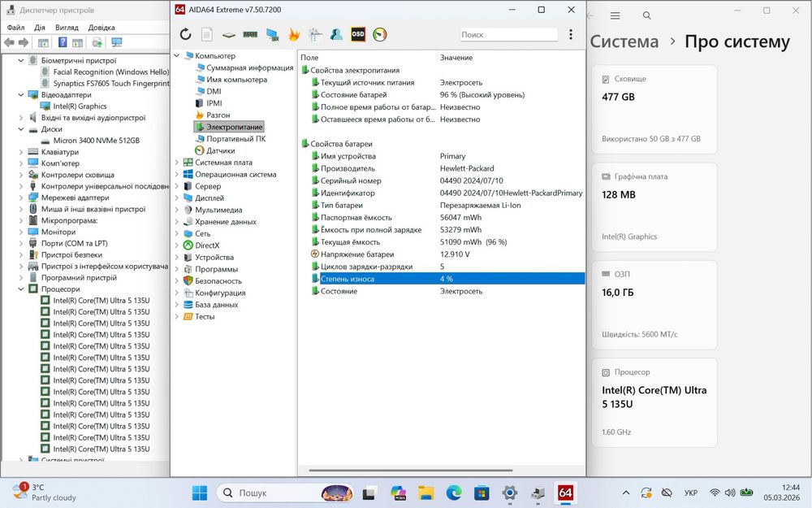Collapse the Відеоадаптери node in Device Manager

(21, 95)
